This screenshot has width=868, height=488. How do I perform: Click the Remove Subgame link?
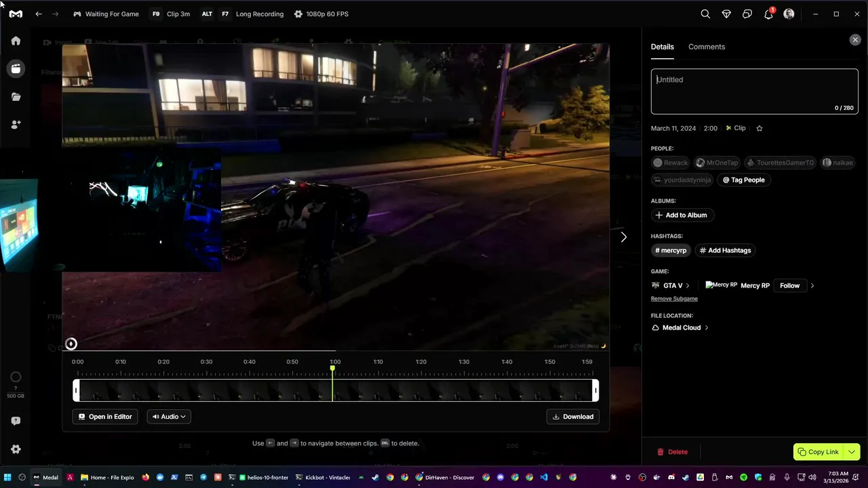674,299
